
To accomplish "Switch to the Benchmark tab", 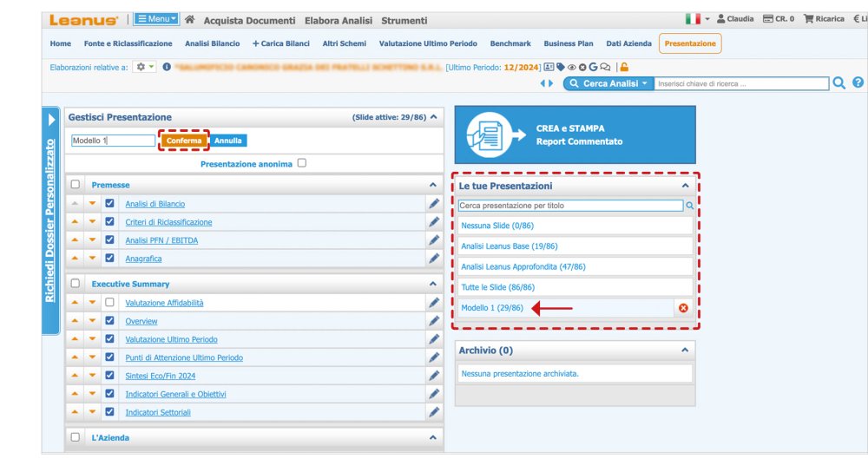I will [x=510, y=43].
